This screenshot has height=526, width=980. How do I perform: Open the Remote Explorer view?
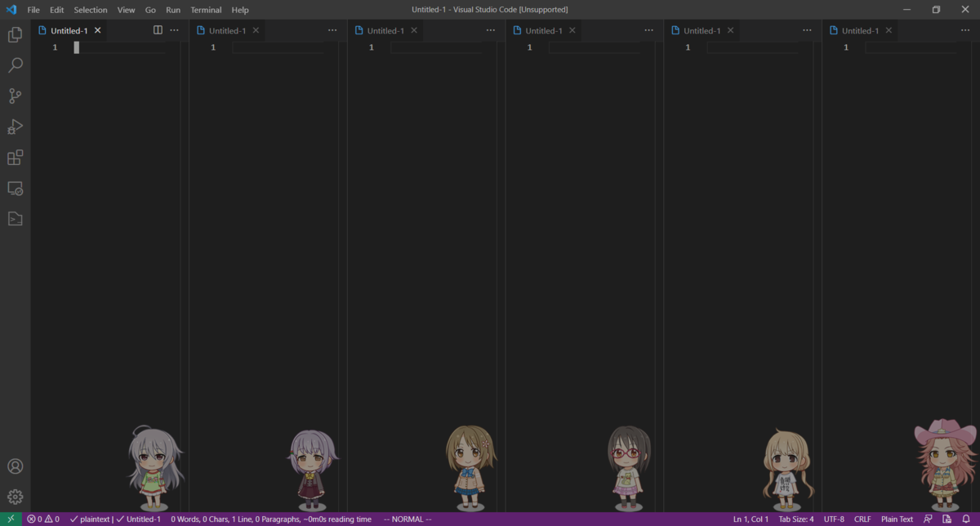tap(15, 188)
